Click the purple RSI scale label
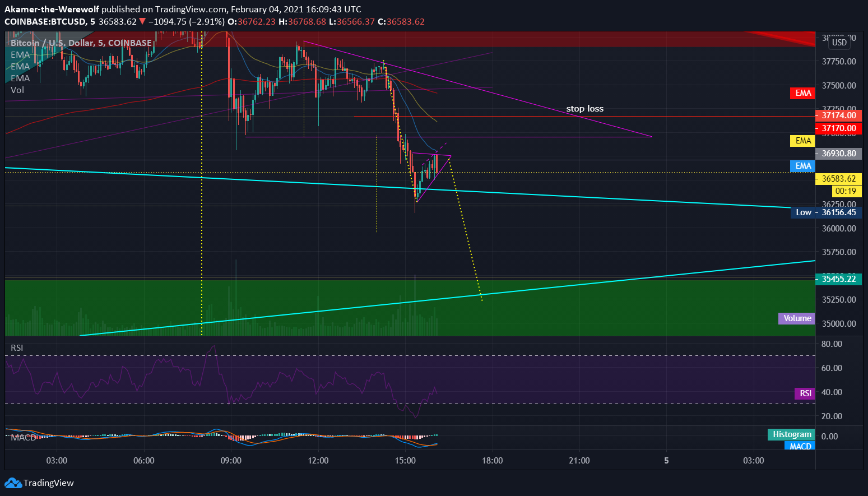The image size is (868, 496). [805, 393]
